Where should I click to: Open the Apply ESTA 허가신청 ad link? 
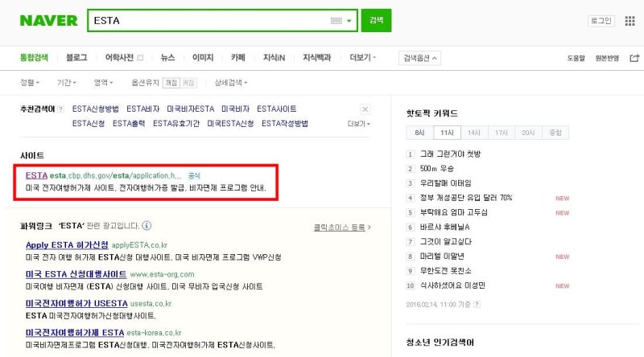[67, 245]
